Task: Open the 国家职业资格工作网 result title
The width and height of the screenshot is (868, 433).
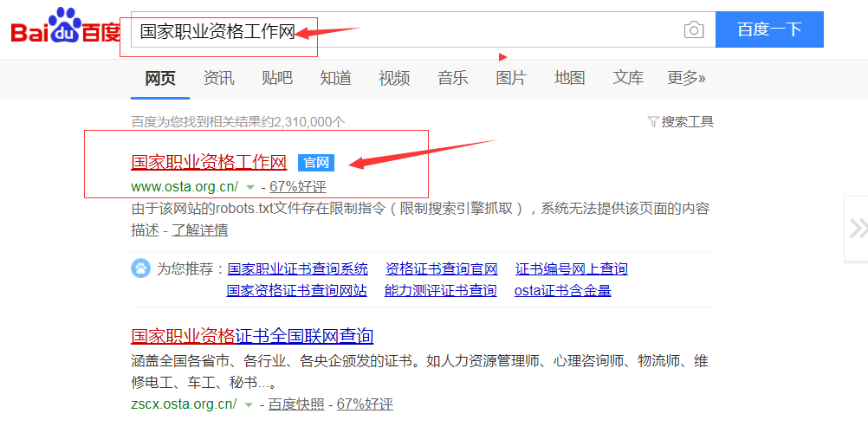Action: point(209,162)
